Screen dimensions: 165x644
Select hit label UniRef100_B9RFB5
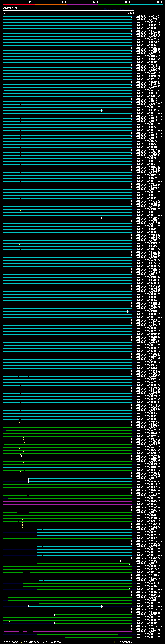pos(148,25)
